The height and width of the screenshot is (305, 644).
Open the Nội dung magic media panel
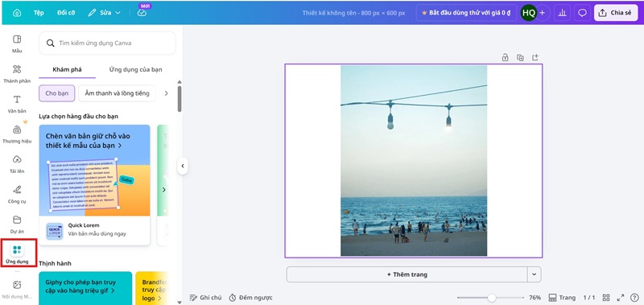pos(17,290)
